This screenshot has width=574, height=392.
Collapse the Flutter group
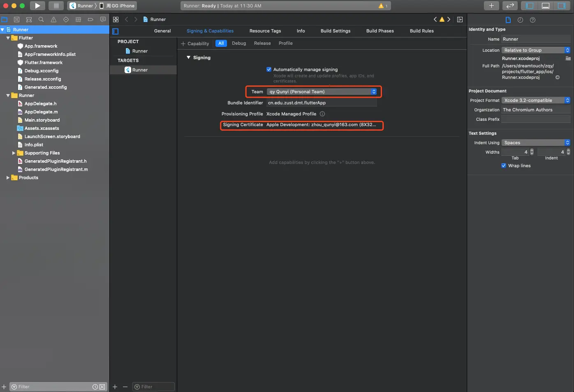click(x=8, y=38)
